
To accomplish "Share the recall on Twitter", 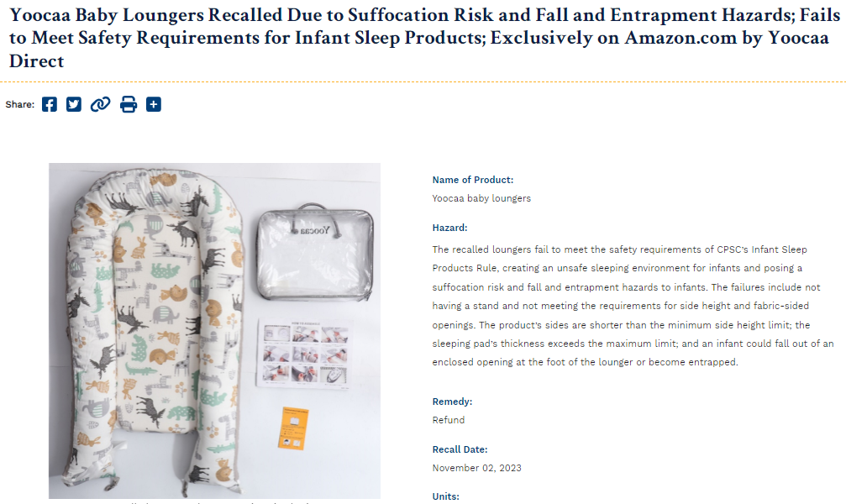I will (74, 104).
